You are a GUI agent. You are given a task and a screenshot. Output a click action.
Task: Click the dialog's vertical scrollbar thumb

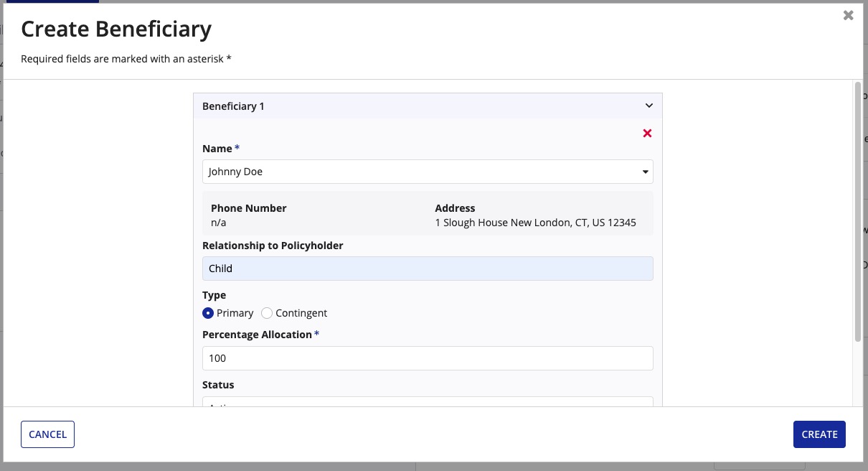click(x=858, y=212)
